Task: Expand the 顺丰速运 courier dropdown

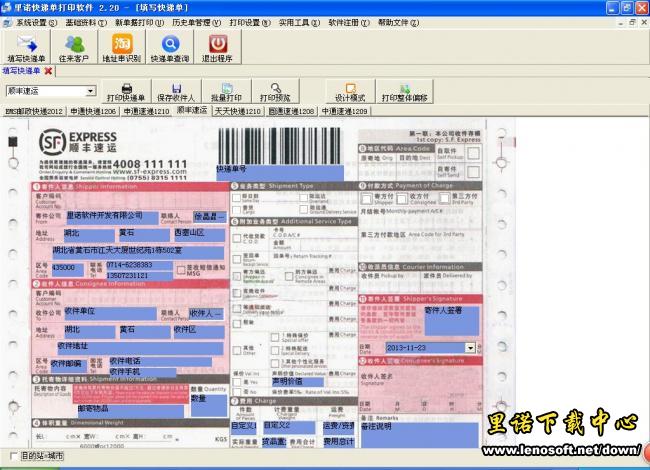Action: pos(90,91)
